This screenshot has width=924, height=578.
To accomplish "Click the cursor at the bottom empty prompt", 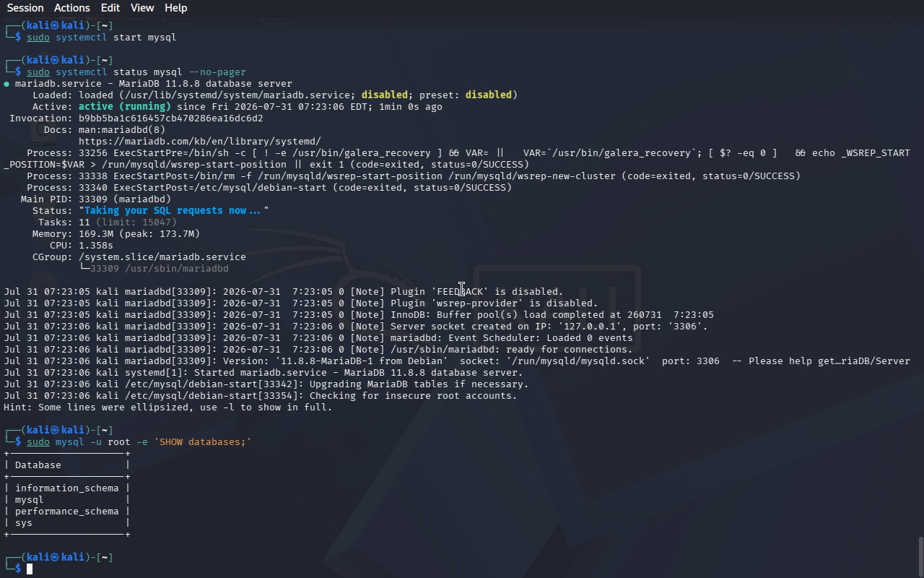I will pyautogui.click(x=30, y=569).
